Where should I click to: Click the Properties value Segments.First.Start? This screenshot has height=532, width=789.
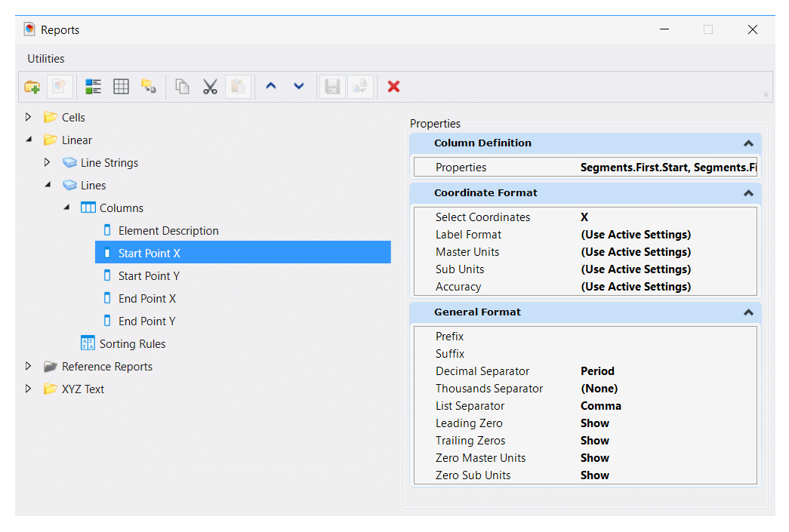pyautogui.click(x=668, y=168)
